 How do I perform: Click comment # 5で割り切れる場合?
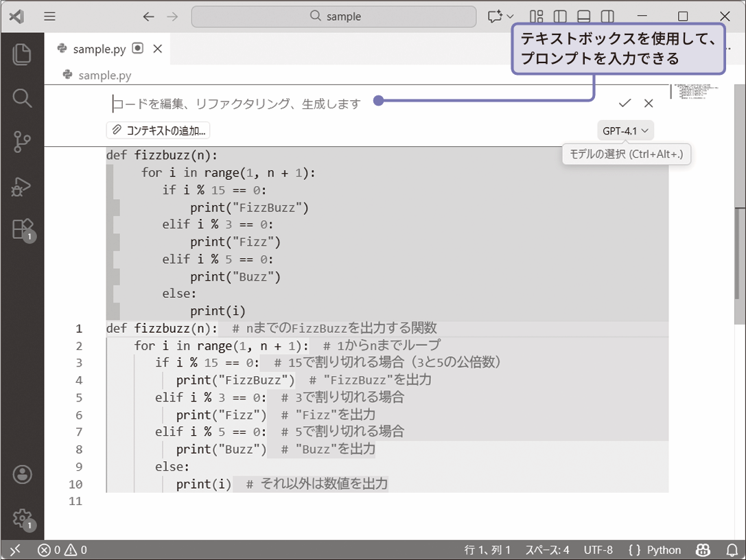[x=342, y=432]
